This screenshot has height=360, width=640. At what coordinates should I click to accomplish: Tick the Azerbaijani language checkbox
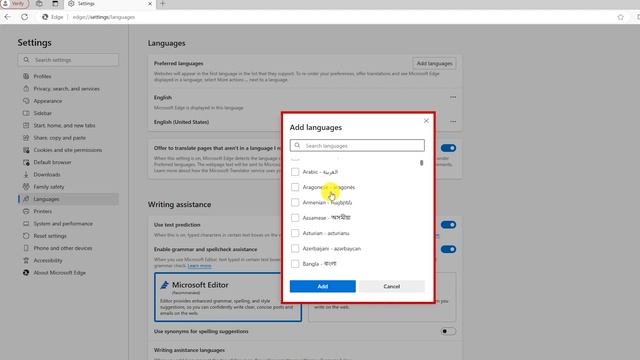[x=295, y=249]
